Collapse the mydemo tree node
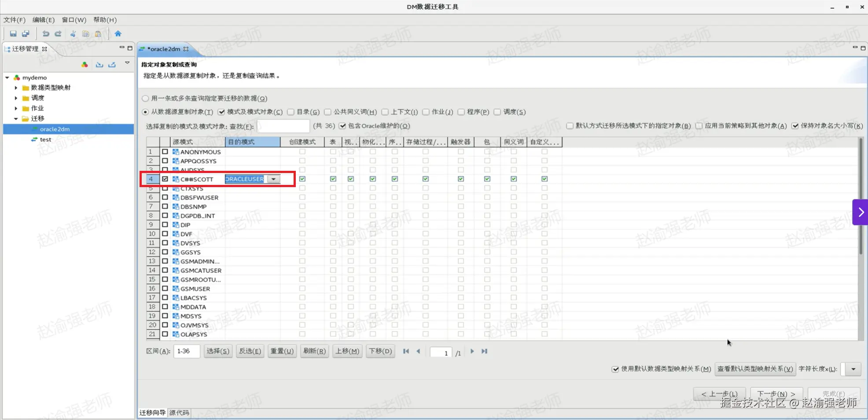 (x=7, y=77)
